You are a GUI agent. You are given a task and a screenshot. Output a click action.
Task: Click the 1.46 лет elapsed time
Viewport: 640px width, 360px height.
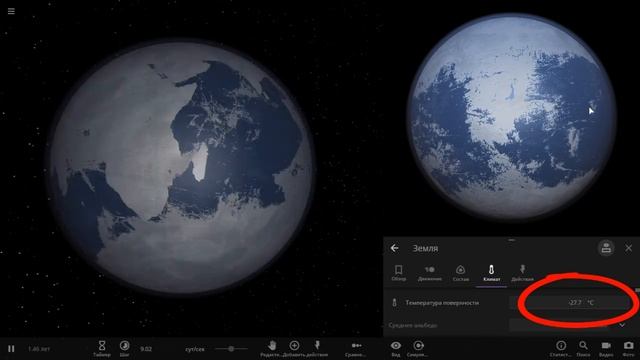click(x=39, y=349)
